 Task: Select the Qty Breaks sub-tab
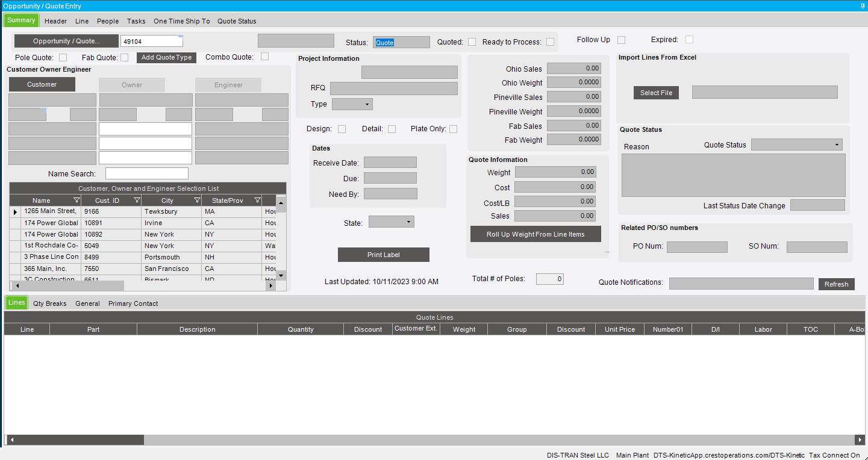click(x=50, y=303)
